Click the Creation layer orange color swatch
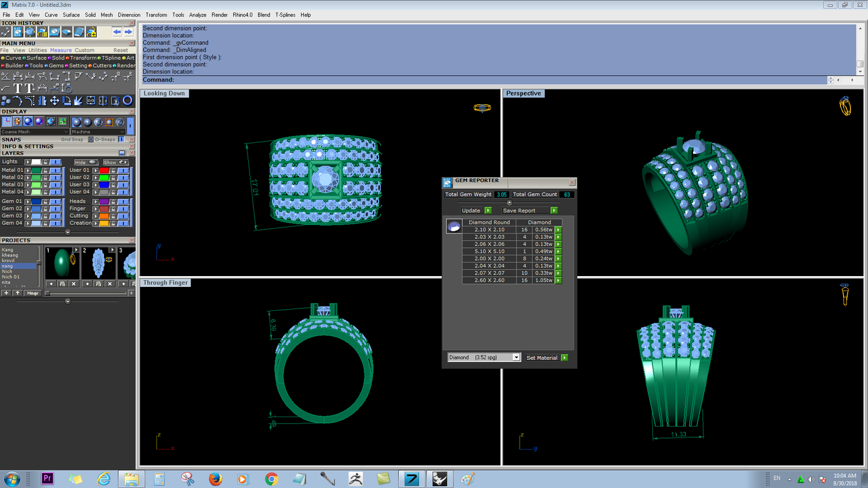 pyautogui.click(x=104, y=223)
